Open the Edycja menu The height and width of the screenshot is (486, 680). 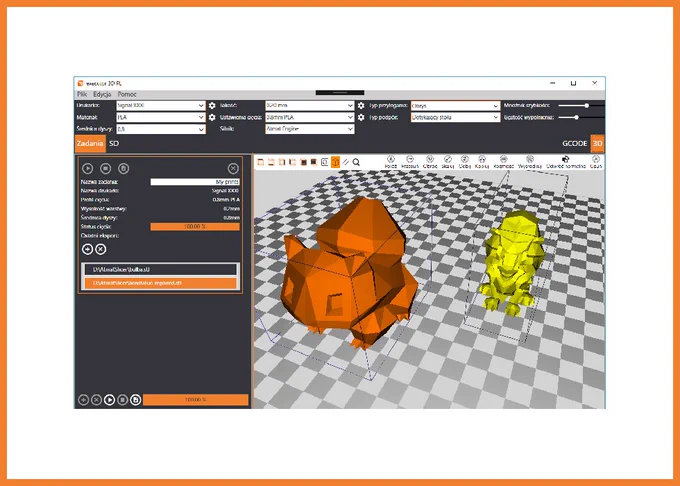[x=102, y=94]
